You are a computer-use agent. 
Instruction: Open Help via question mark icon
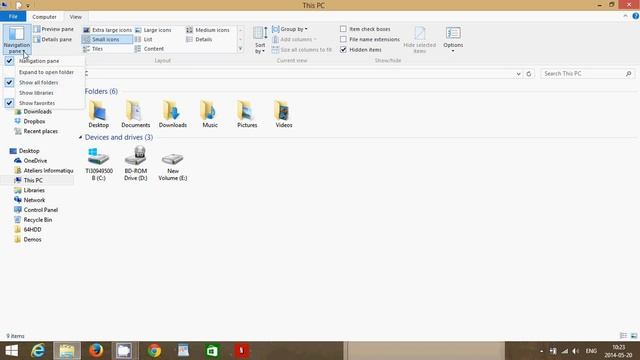(636, 16)
